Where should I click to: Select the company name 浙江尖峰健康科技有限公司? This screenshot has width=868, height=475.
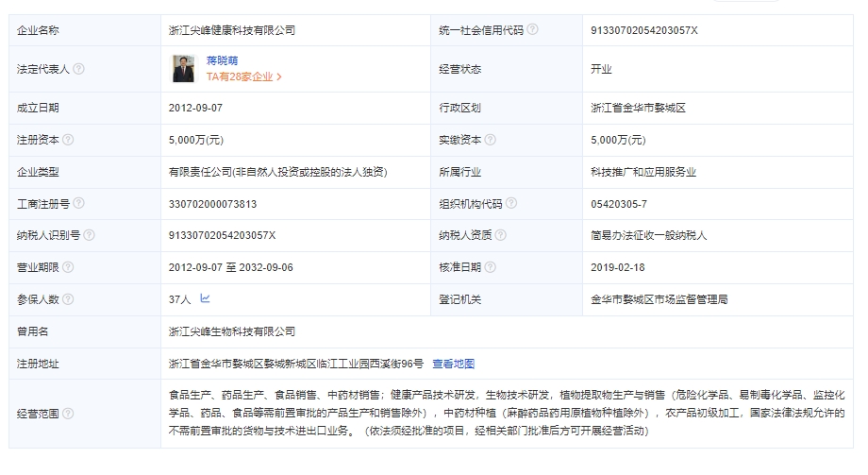click(232, 30)
